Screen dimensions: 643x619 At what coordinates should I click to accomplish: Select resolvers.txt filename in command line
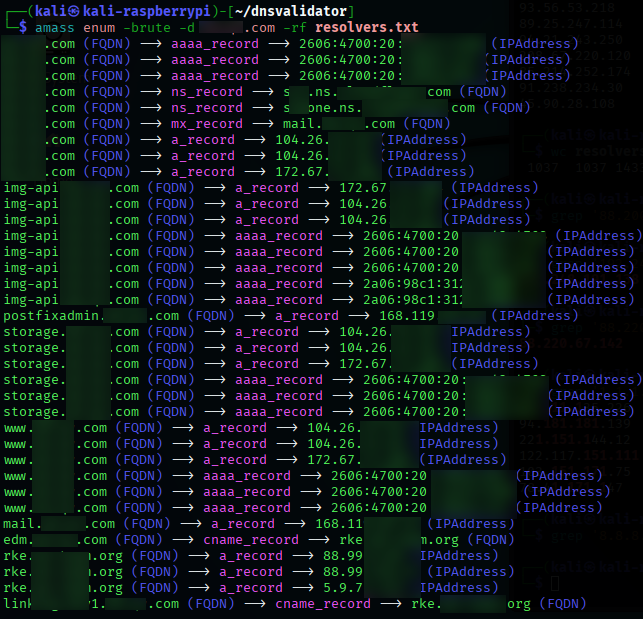point(367,27)
